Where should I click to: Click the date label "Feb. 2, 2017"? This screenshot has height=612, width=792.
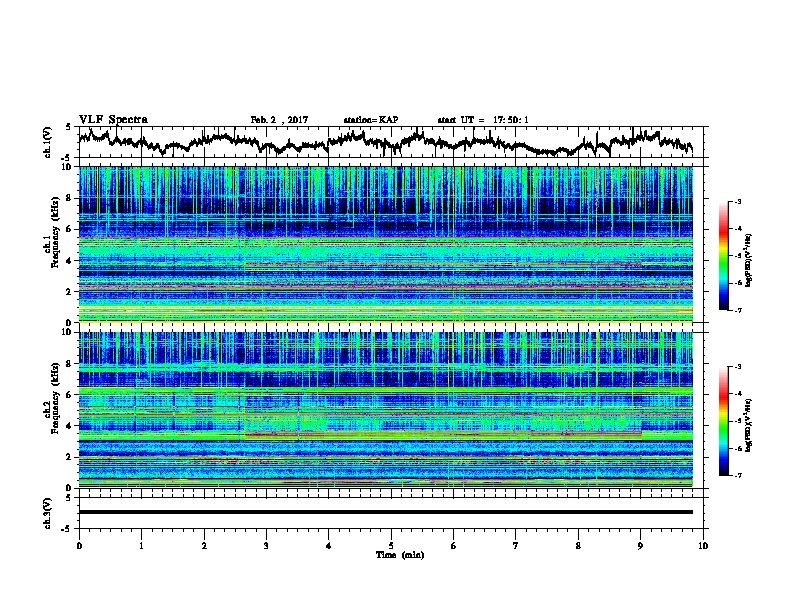coord(279,120)
